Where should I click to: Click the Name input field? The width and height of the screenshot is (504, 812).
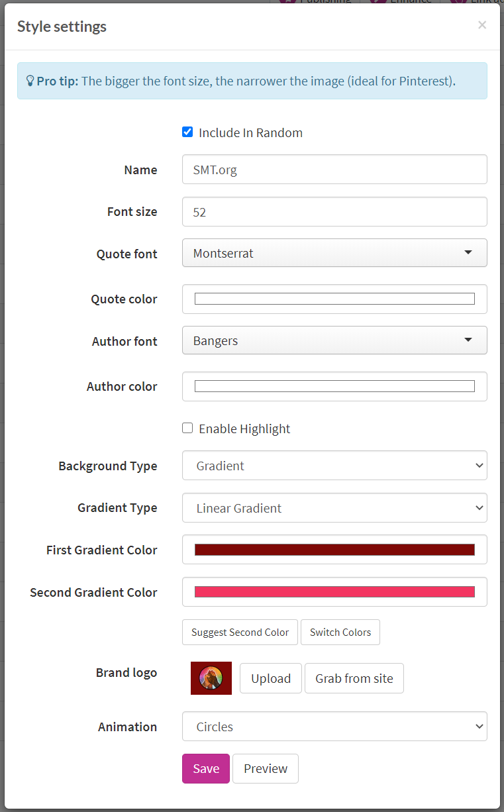click(334, 170)
